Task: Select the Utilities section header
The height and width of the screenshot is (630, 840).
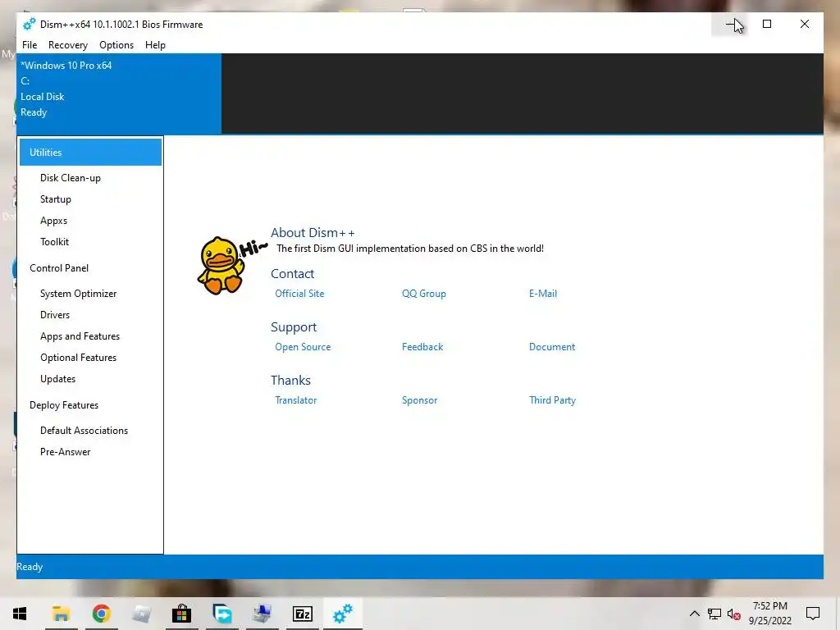Action: click(x=90, y=152)
